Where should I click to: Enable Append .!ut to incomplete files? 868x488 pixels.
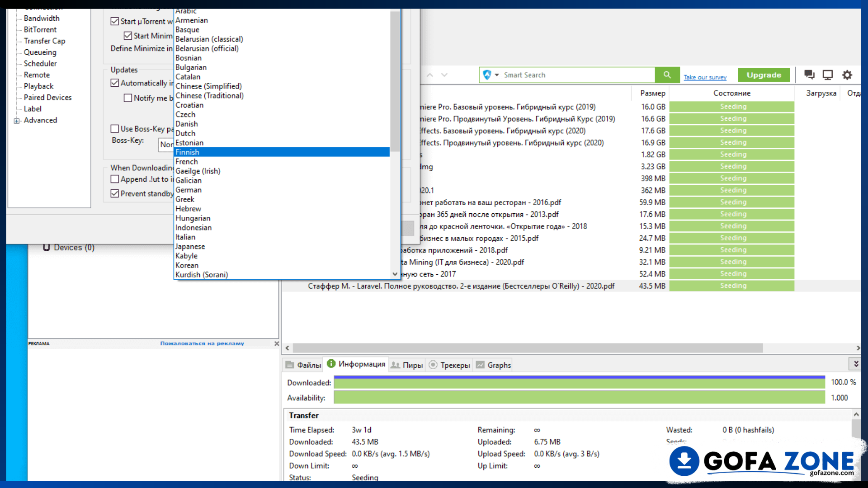115,179
